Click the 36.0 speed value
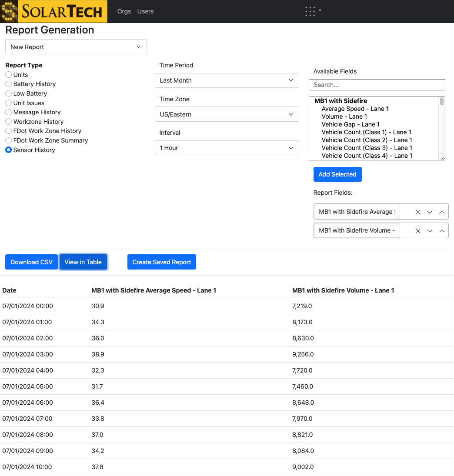Viewport: 454px width, 476px height. [x=98, y=338]
